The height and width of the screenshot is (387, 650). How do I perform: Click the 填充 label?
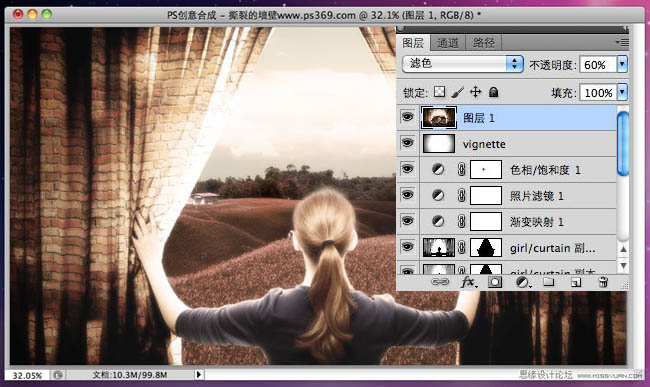point(563,93)
